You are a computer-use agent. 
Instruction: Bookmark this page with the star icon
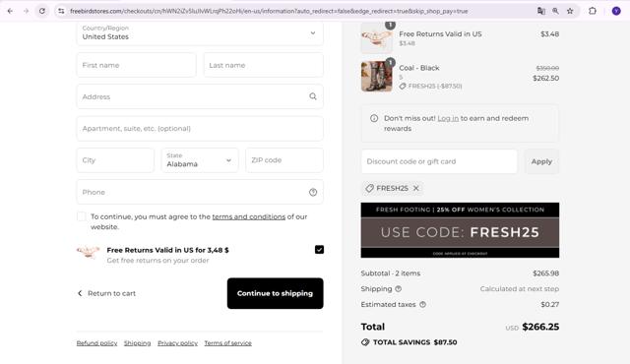pos(570,11)
